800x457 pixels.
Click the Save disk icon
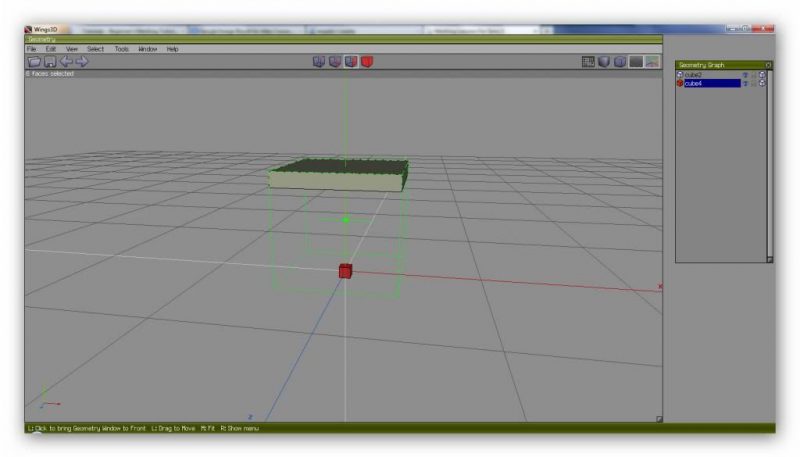pyautogui.click(x=50, y=62)
